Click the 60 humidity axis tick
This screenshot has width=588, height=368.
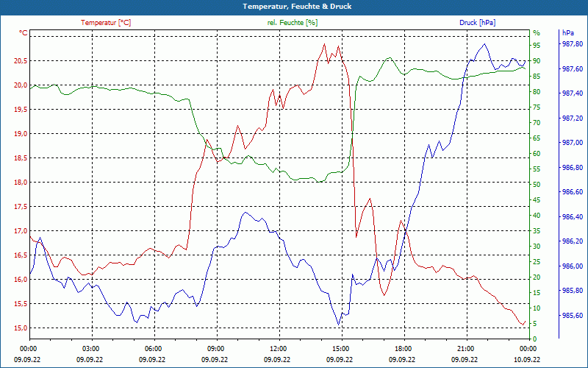pyautogui.click(x=537, y=154)
